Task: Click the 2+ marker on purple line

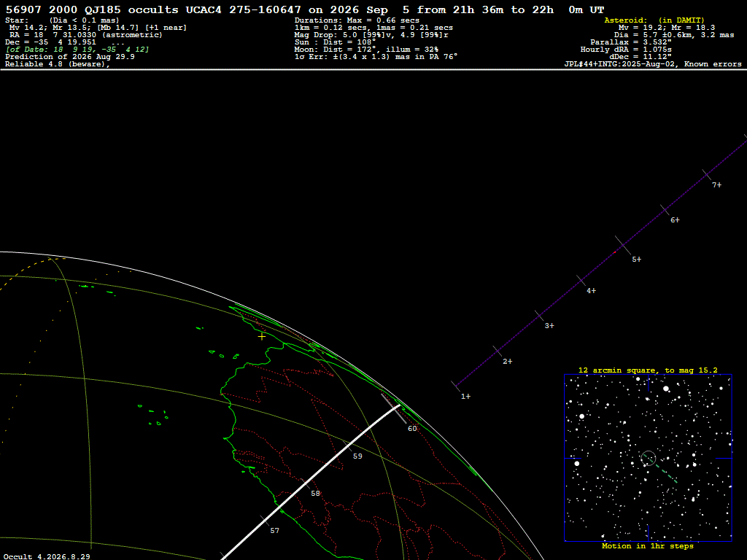Action: pyautogui.click(x=508, y=362)
